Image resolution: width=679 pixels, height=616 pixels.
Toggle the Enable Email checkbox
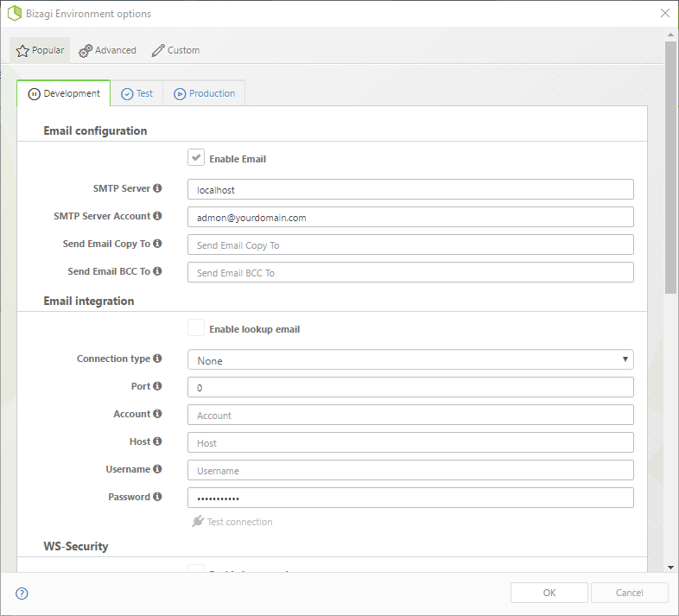point(196,158)
